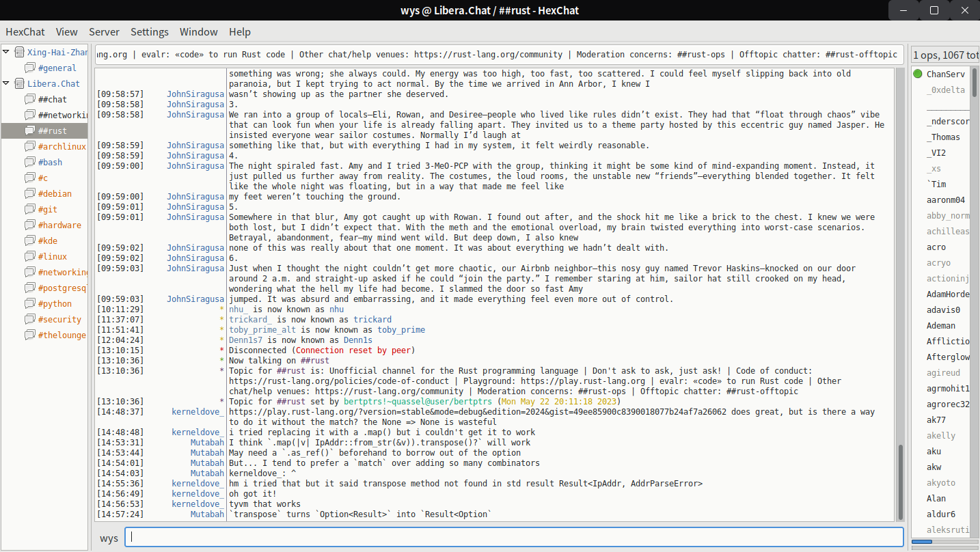This screenshot has height=552, width=980.
Task: Click the trickard nick after 'now known as'
Action: tap(372, 320)
